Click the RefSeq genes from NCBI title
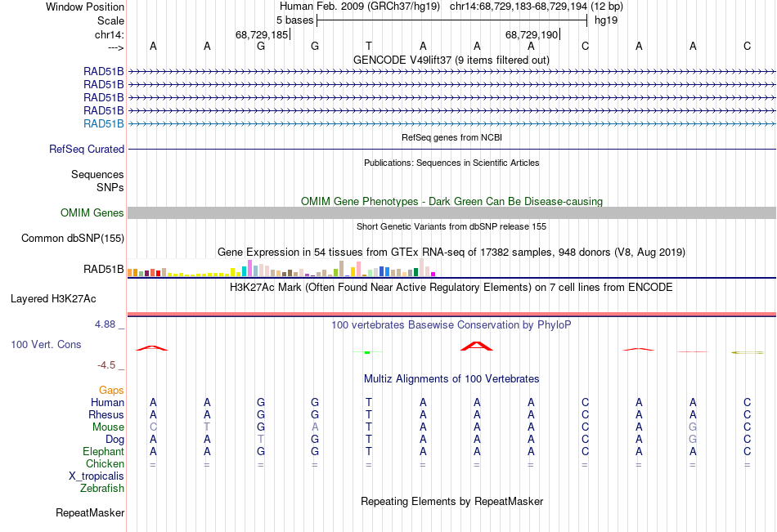777x532 pixels. coord(451,137)
